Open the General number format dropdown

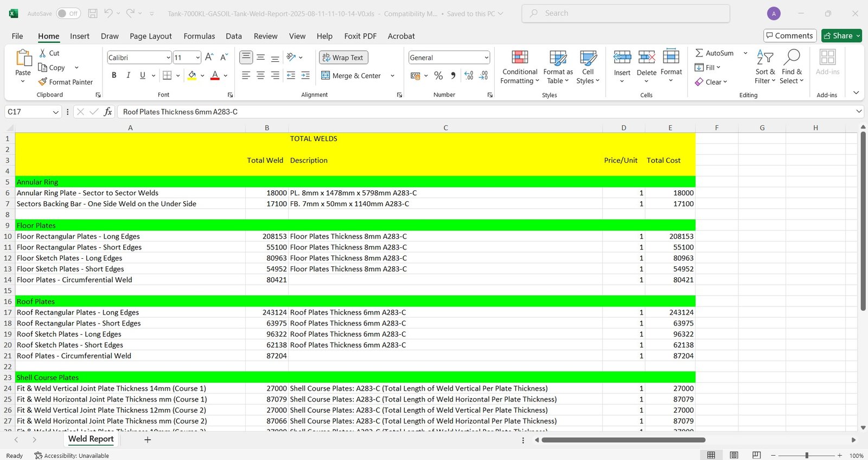[486, 58]
